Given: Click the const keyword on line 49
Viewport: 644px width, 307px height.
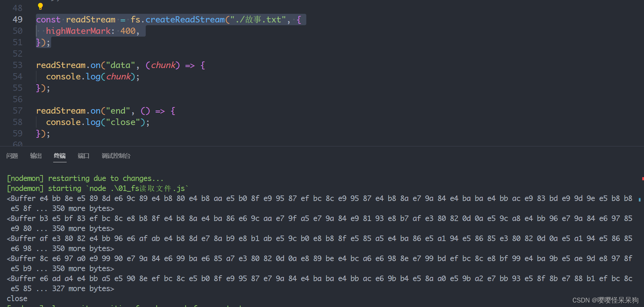Looking at the screenshot, I should click(x=48, y=20).
